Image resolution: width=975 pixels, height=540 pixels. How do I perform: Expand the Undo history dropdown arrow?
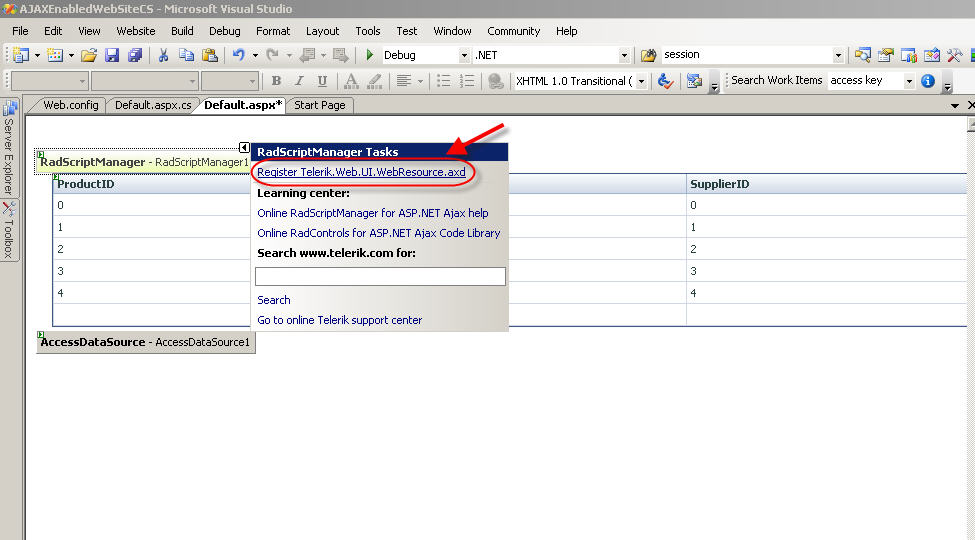coord(255,55)
